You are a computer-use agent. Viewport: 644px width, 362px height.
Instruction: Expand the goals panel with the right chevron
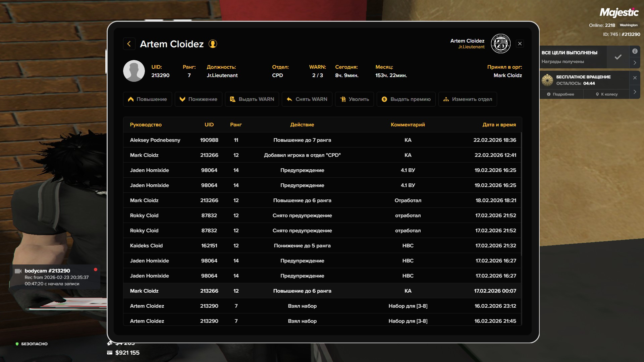[x=635, y=63]
